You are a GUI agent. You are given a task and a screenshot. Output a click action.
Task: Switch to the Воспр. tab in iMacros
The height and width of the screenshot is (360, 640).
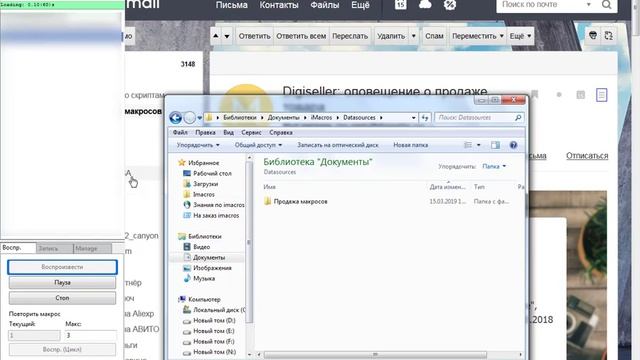[x=18, y=248]
